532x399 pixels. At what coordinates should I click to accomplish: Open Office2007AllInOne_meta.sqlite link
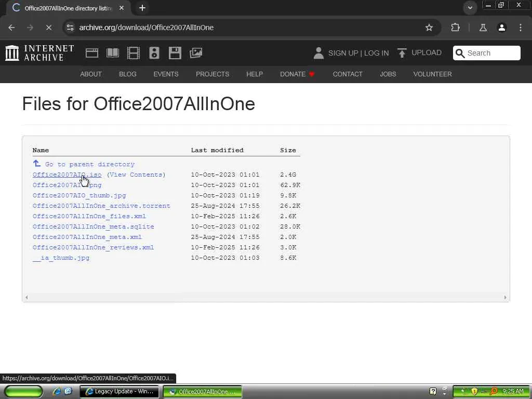click(94, 227)
